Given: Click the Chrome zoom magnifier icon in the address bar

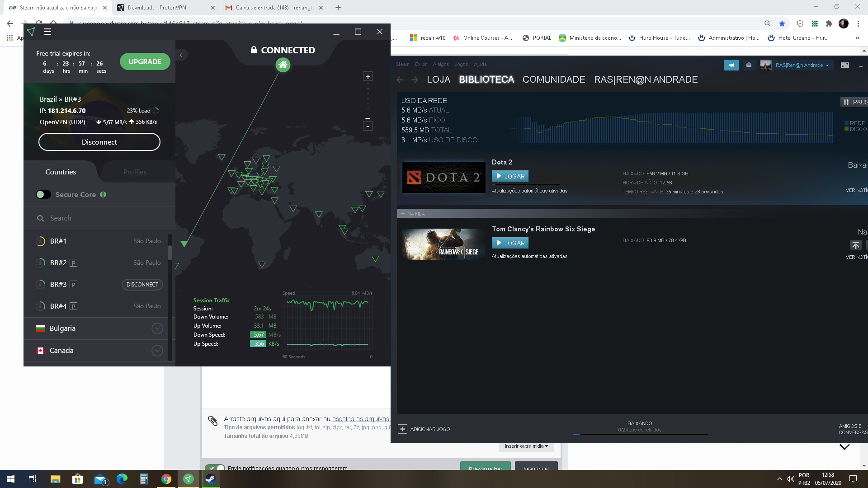Looking at the screenshot, I should [x=768, y=23].
